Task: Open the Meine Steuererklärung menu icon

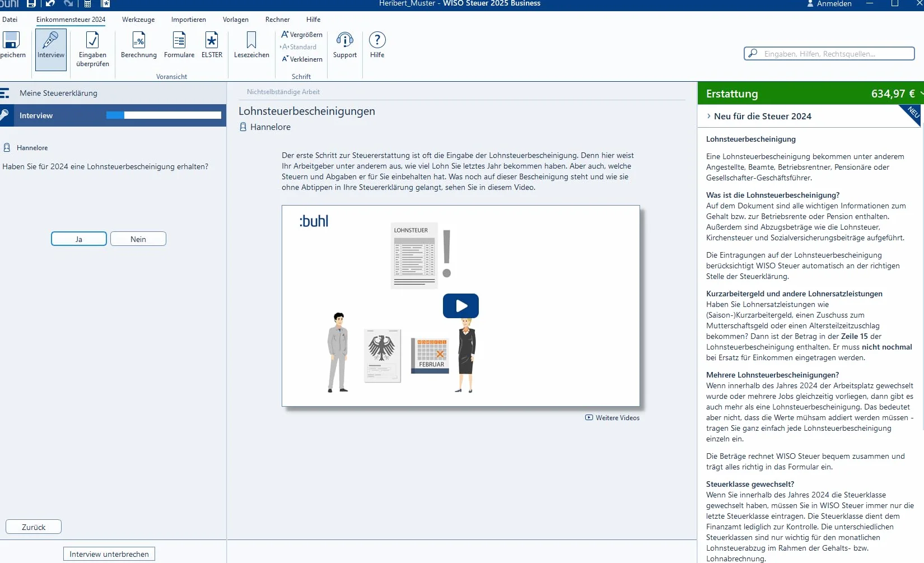Action: coord(4,93)
